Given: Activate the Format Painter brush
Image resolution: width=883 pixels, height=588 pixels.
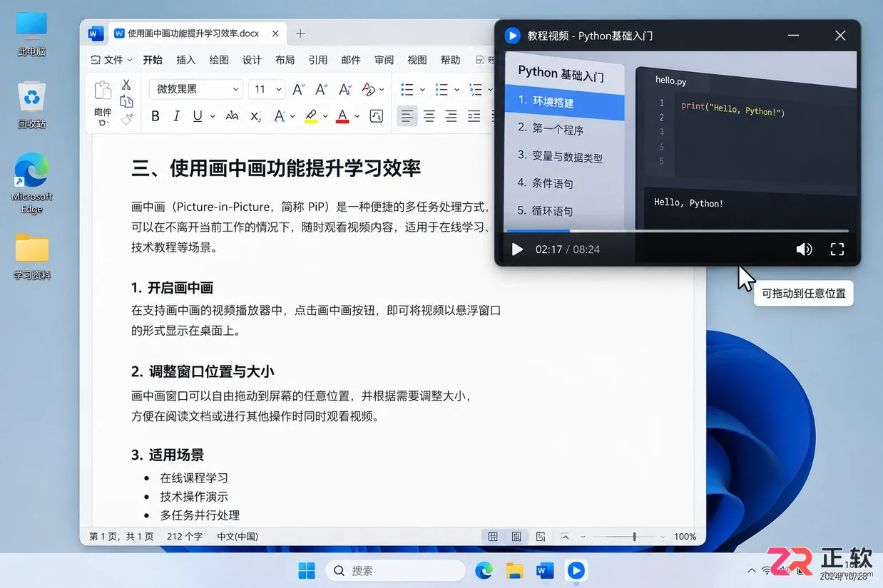Looking at the screenshot, I should point(126,119).
